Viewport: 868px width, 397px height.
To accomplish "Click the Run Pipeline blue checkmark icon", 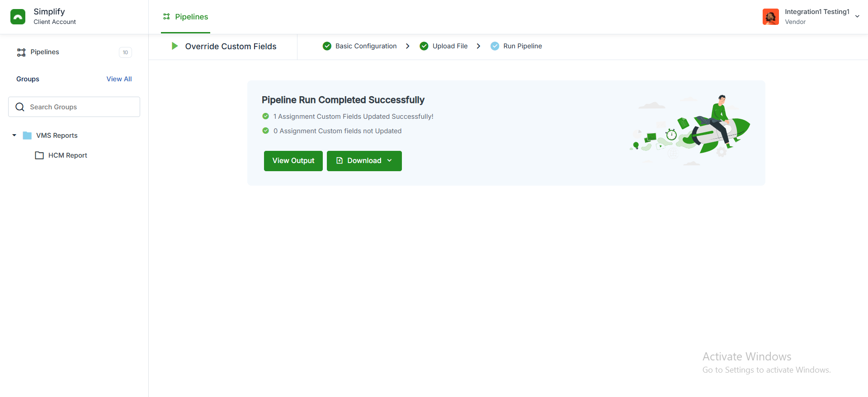I will 495,46.
